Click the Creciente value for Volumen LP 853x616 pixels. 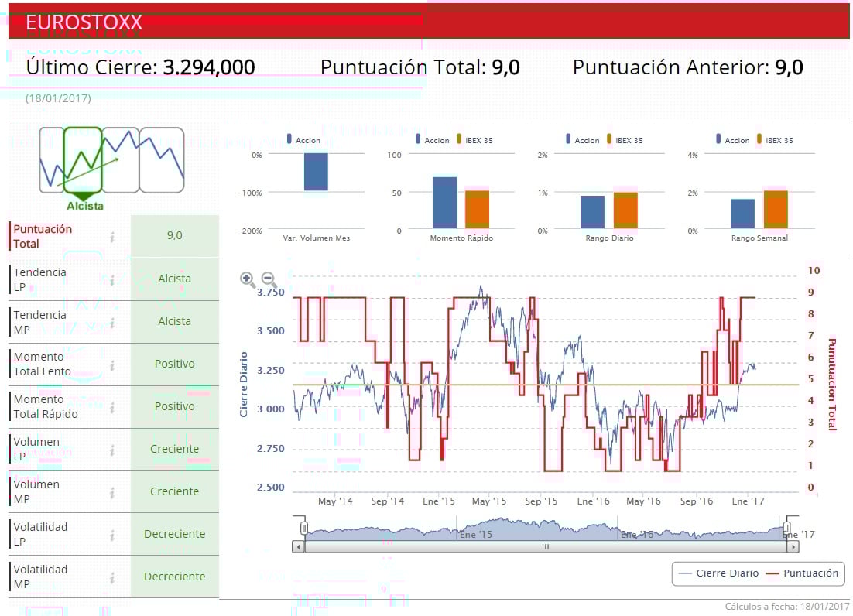coord(175,449)
